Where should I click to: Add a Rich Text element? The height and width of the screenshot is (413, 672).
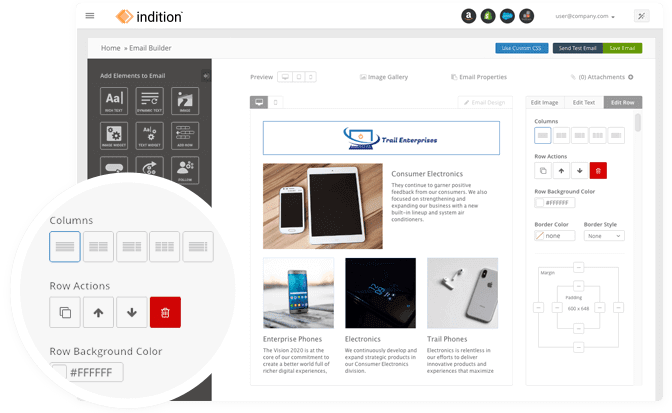pos(114,100)
